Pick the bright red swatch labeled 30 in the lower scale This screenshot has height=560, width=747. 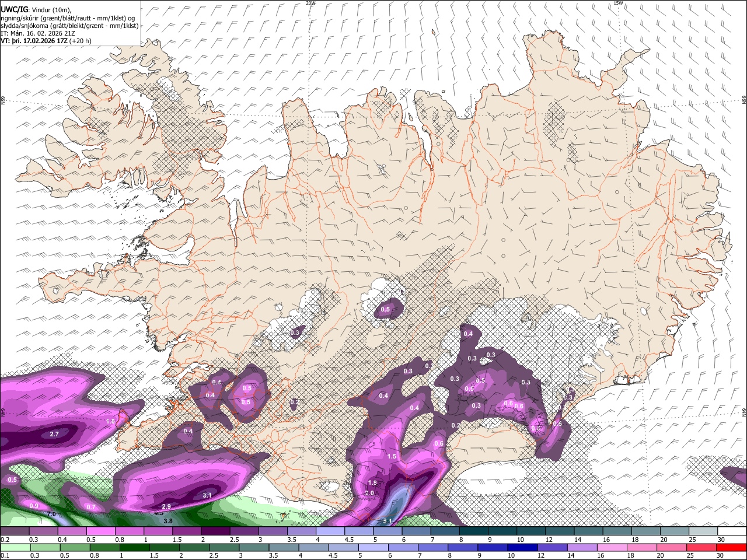pyautogui.click(x=732, y=547)
